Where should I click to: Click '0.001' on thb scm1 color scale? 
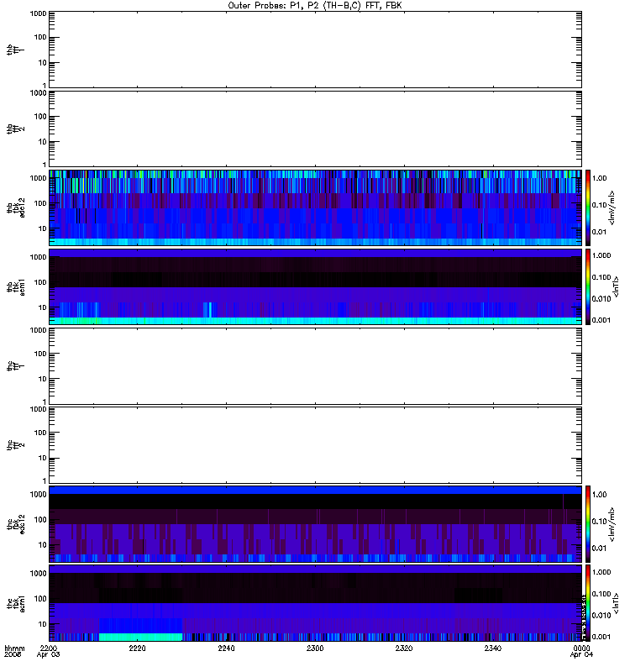point(601,320)
